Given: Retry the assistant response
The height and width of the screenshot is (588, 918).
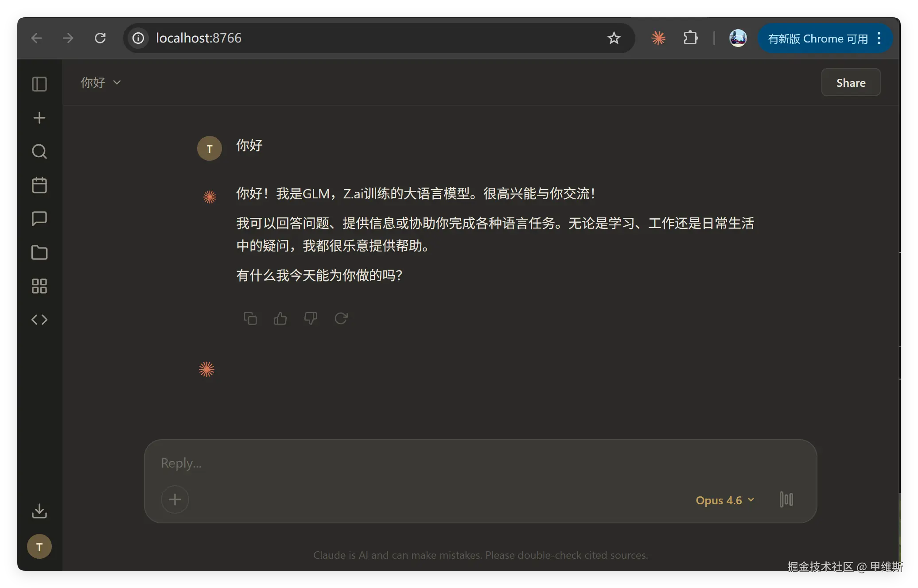Looking at the screenshot, I should (341, 318).
